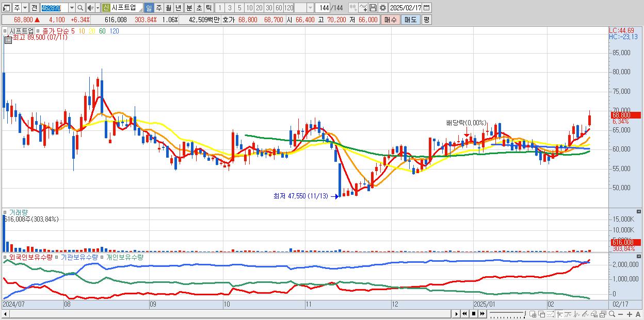This screenshot has width=644, height=320.
Task: Click the 종가 단순 moving average label
Action: coord(56,31)
